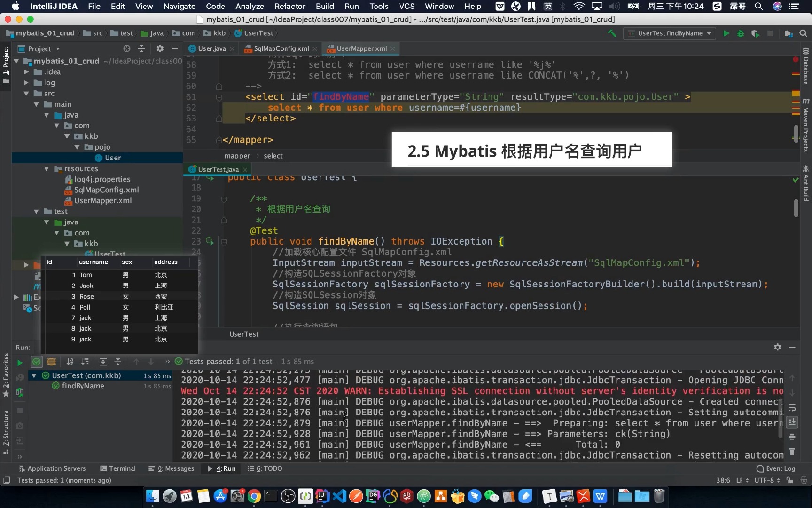Screen dimensions: 812x508
Task: Expand all test results
Action: click(x=103, y=362)
